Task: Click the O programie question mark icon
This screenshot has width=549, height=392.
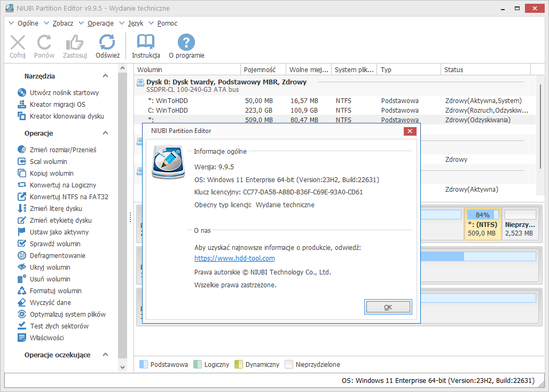Action: pos(186,42)
